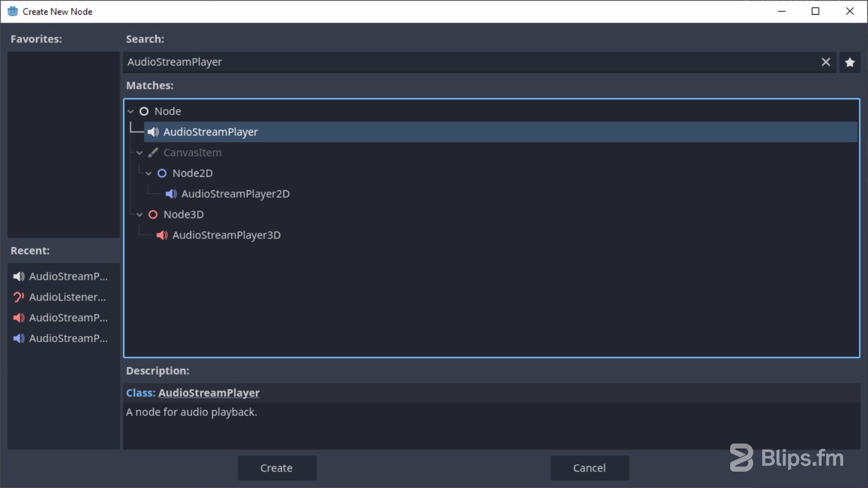Select the Node2D tree entry
Viewport: 868px width, 488px height.
[x=193, y=173]
